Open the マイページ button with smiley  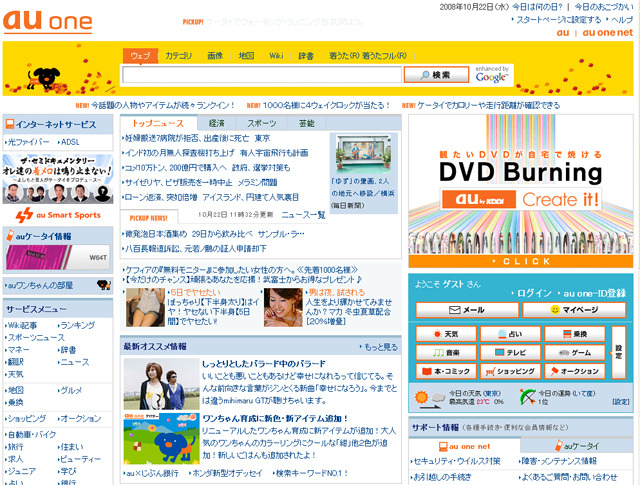click(574, 310)
